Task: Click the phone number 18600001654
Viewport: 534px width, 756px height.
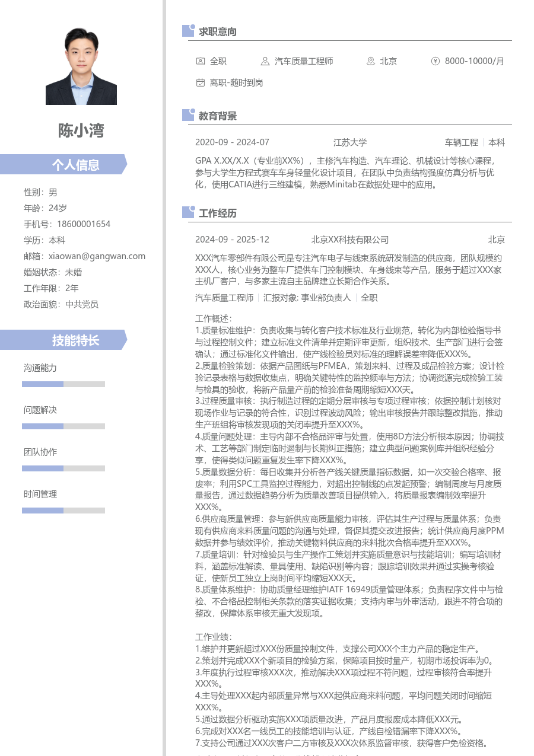Action: (x=84, y=224)
